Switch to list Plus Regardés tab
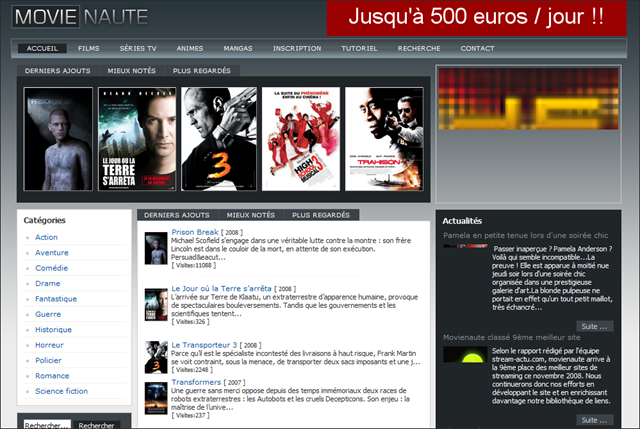Image resolution: width=640 pixels, height=429 pixels. pos(321,215)
